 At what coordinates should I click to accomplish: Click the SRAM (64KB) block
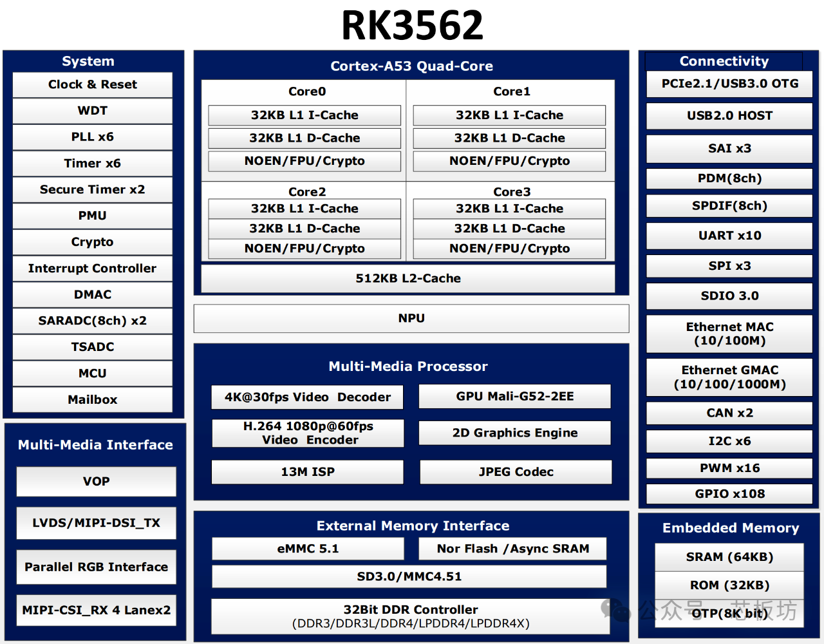tap(729, 557)
